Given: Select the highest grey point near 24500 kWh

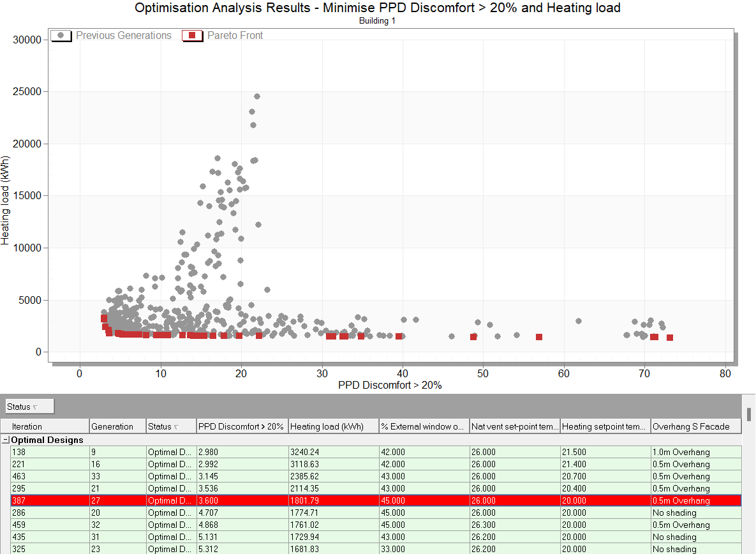Looking at the screenshot, I should 257,96.
